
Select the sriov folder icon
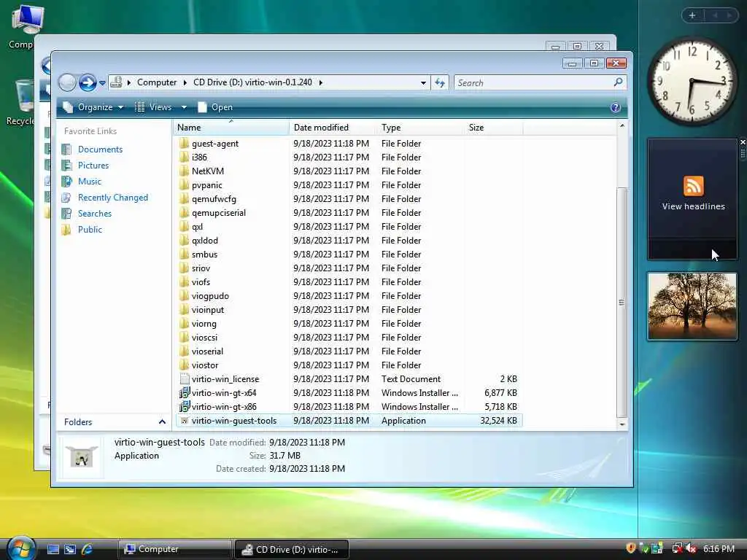tap(185, 268)
